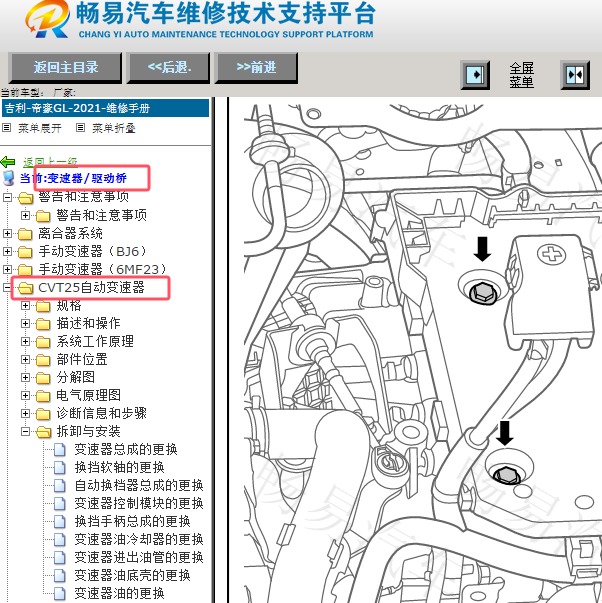Image resolution: width=602 pixels, height=603 pixels.
Task: Open the 变速器油冷却器的更换 page
Action: click(x=139, y=539)
